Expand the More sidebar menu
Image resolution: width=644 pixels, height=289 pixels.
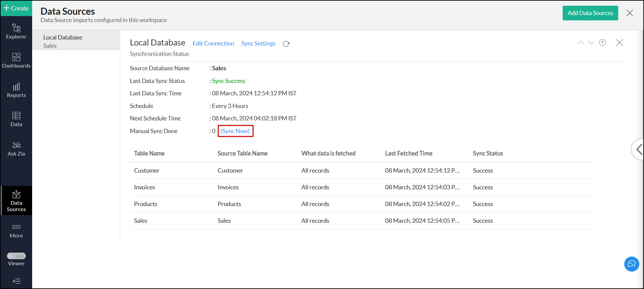tap(16, 231)
